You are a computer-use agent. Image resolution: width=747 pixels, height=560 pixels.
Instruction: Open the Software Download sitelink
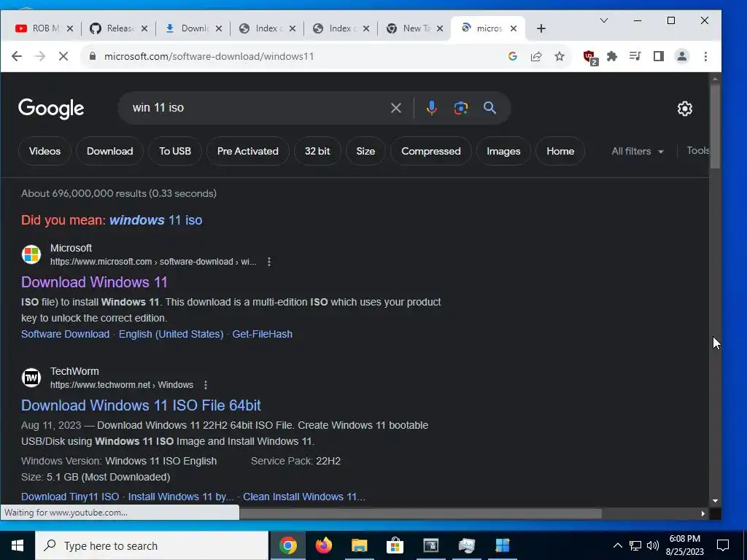coord(65,334)
